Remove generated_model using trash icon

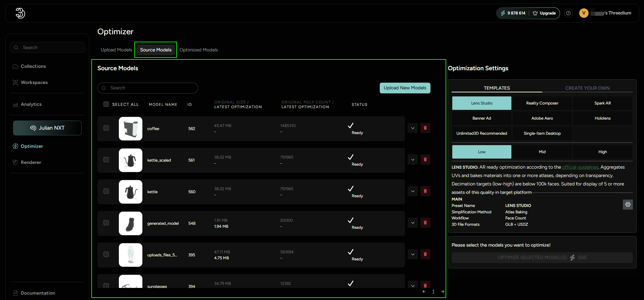pos(425,223)
